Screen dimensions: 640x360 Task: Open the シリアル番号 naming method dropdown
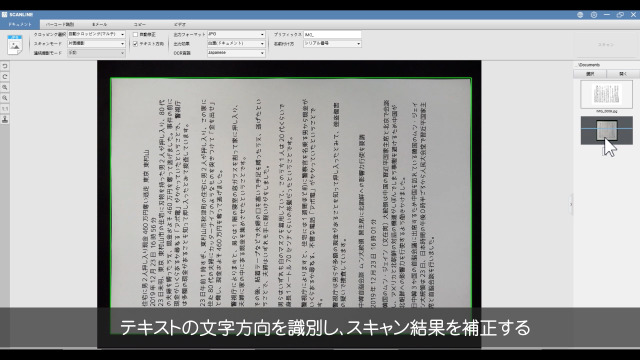pos(332,43)
